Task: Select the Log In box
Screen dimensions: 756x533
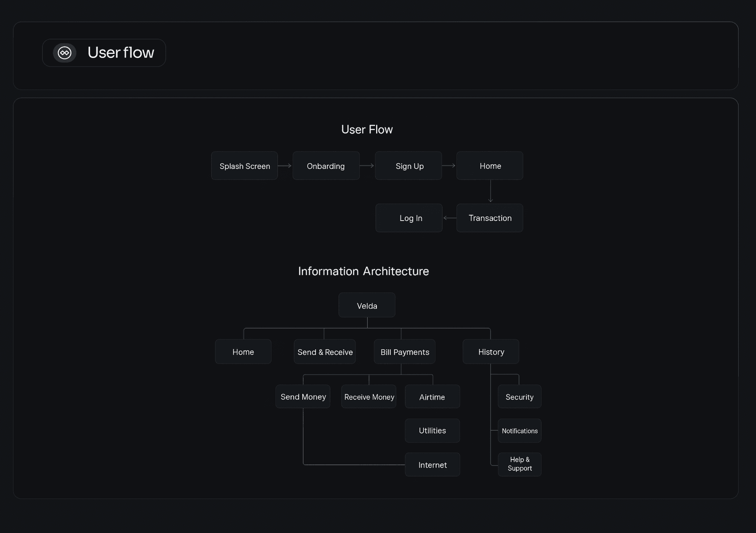Action: click(409, 218)
